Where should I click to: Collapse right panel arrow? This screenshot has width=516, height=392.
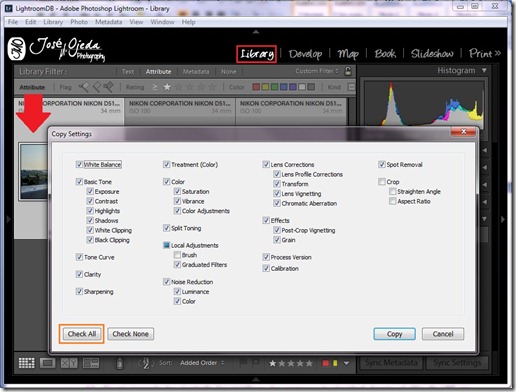(x=503, y=219)
